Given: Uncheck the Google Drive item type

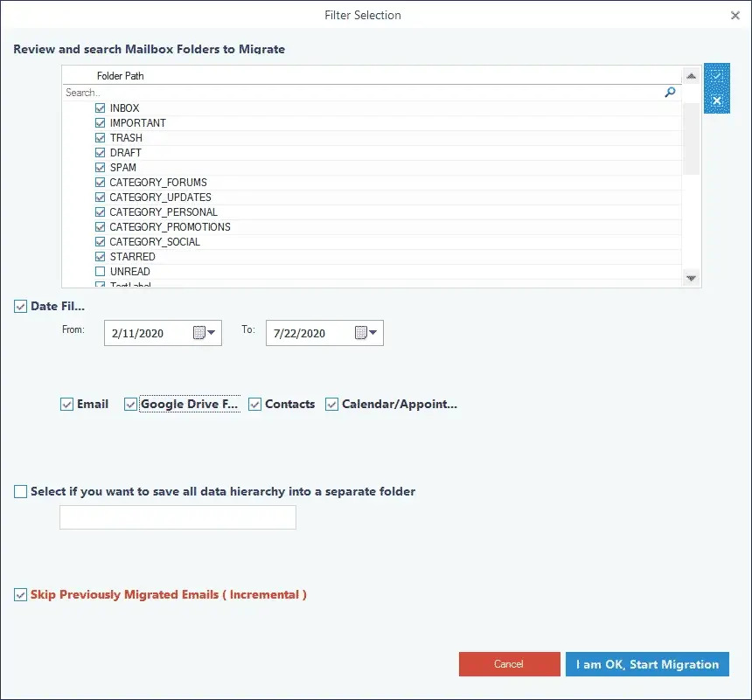Looking at the screenshot, I should (130, 404).
